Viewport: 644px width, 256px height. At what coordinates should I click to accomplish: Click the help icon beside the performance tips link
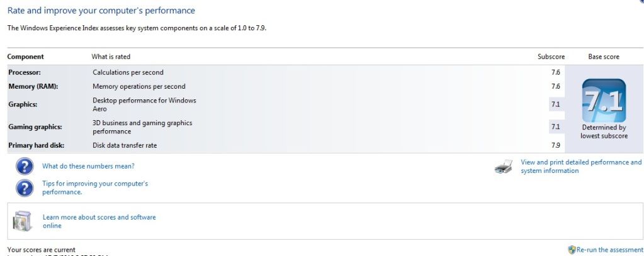point(24,187)
